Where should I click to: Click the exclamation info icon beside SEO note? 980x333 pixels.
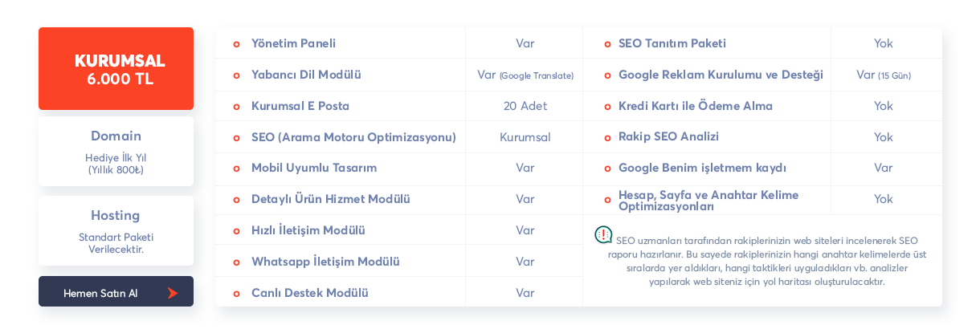click(603, 234)
